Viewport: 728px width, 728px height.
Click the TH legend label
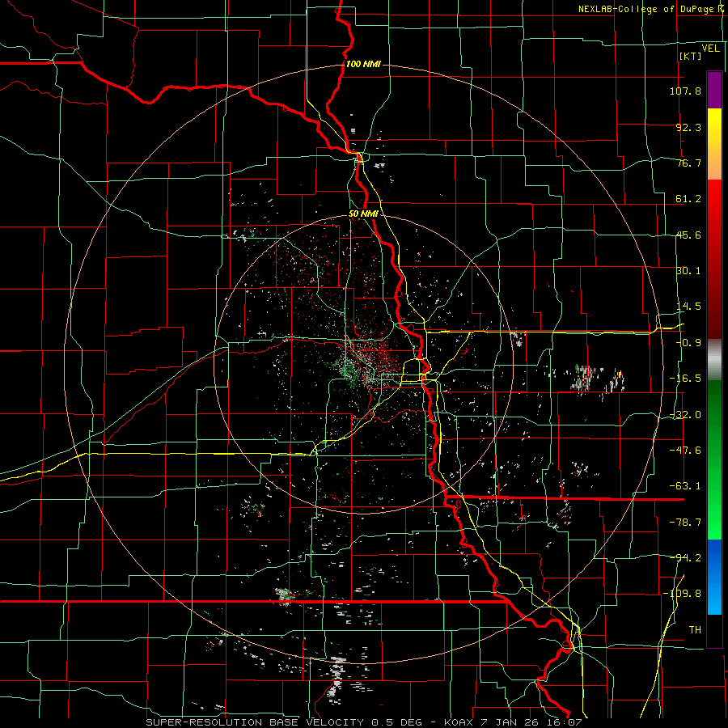tap(695, 630)
